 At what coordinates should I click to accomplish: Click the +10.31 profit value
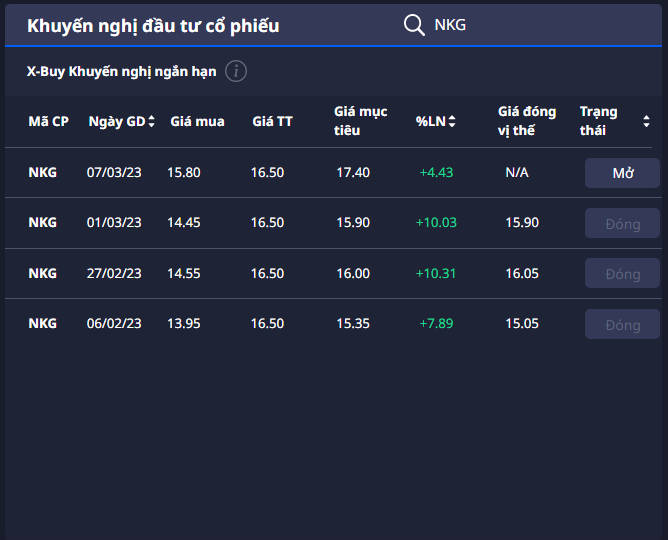436,274
